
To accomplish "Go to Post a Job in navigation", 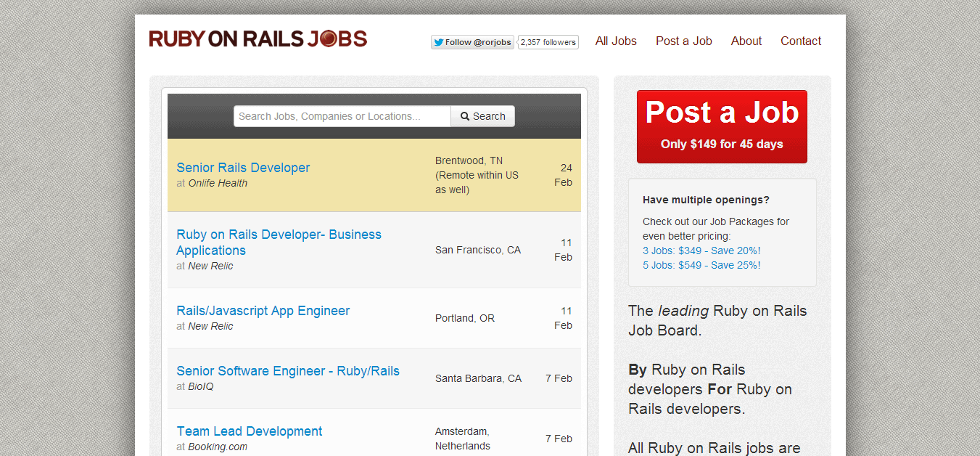I will (684, 41).
